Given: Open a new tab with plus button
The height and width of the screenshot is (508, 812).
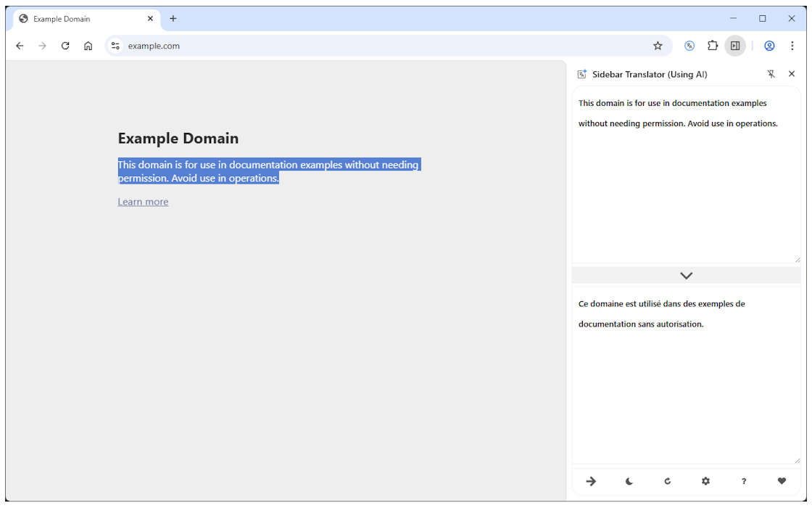Looking at the screenshot, I should 173,19.
